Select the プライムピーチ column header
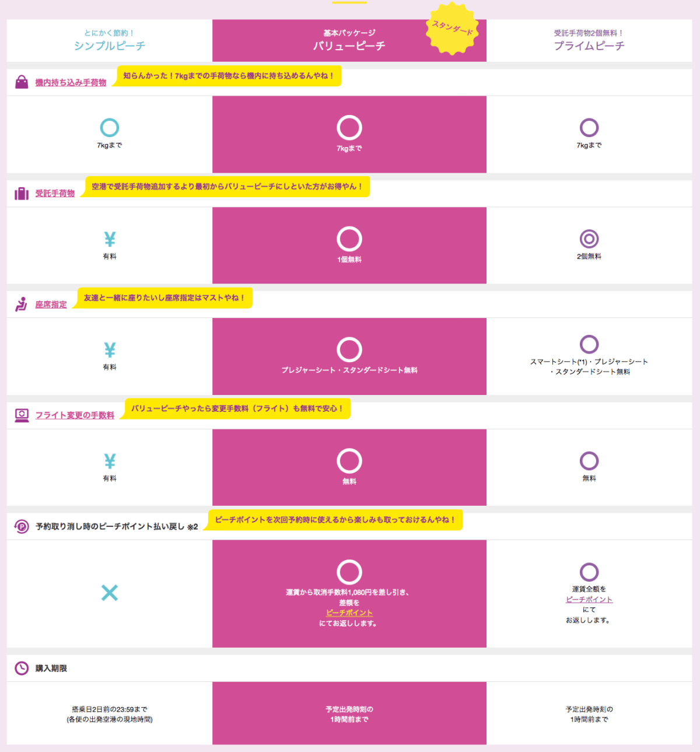700x752 pixels. click(589, 40)
